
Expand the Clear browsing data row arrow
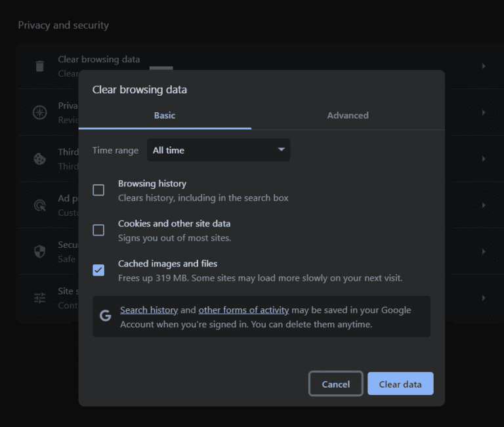click(x=484, y=66)
